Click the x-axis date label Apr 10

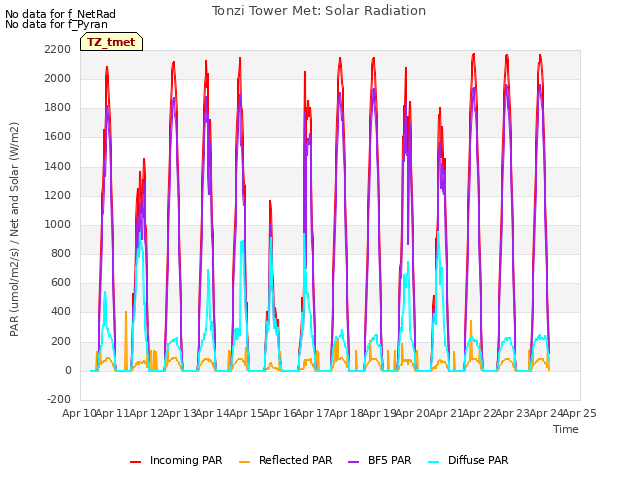pos(79,413)
